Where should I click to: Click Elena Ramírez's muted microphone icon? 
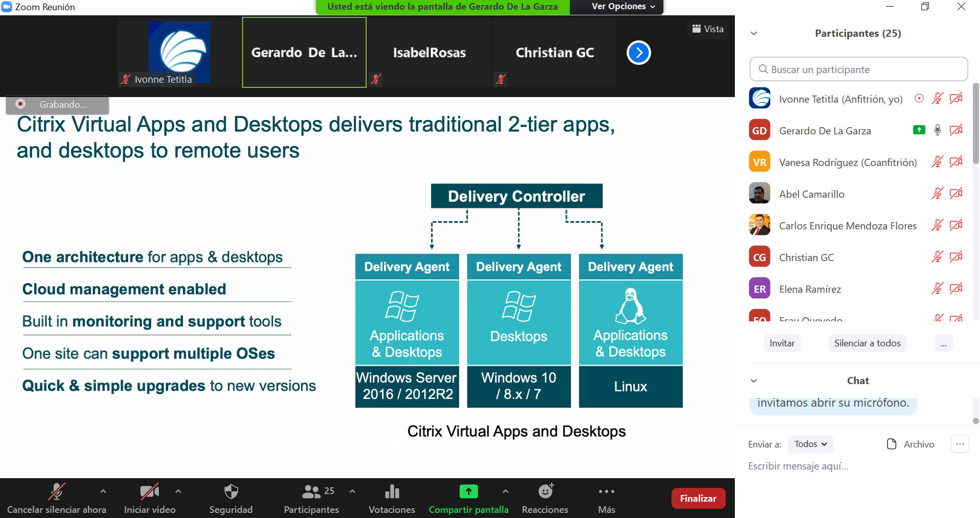tap(937, 289)
